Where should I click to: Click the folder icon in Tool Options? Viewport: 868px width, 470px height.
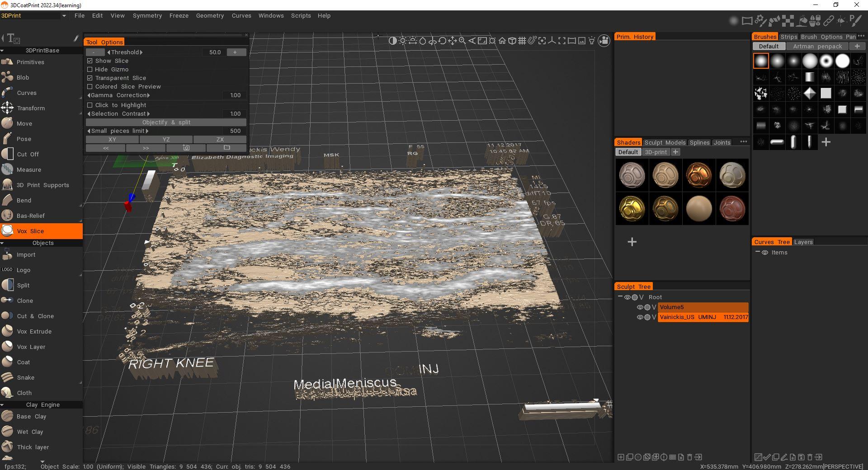pyautogui.click(x=226, y=148)
